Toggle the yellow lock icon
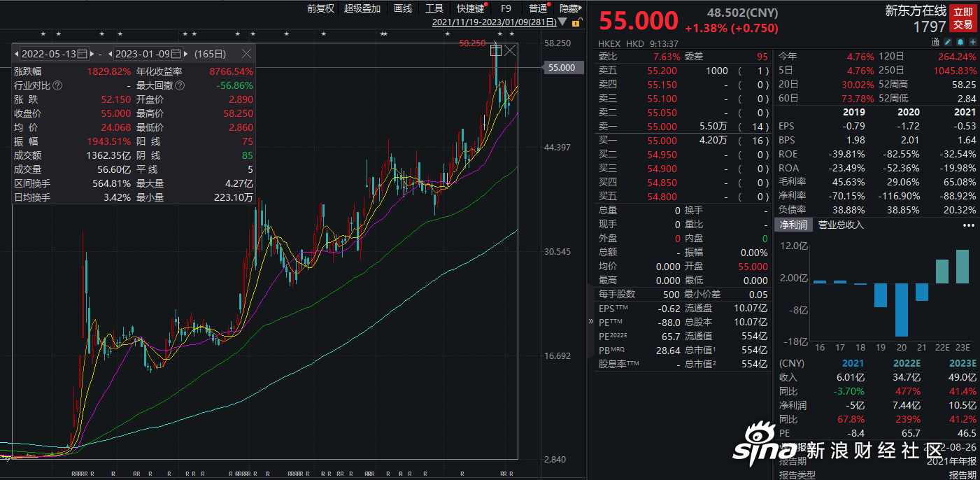 (x=576, y=22)
